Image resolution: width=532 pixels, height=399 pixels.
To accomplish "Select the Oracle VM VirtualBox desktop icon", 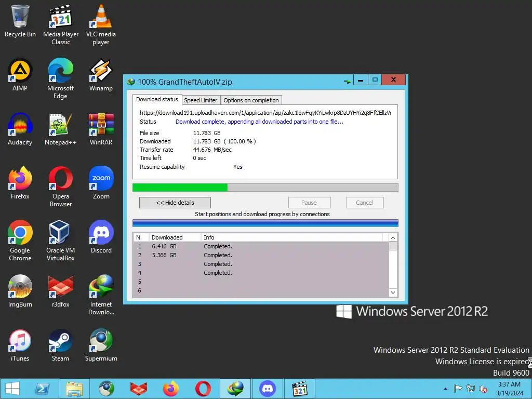I will pos(61,241).
